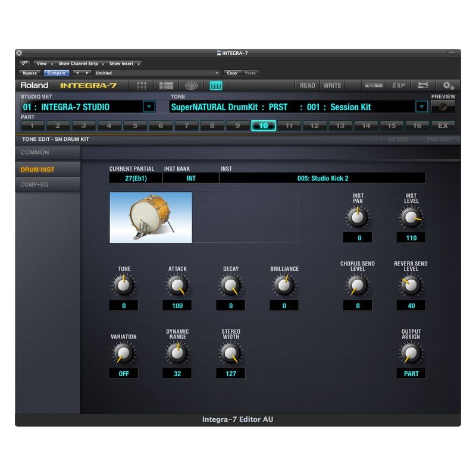Select part 3
Image resolution: width=476 pixels, height=476 pixels.
point(83,126)
